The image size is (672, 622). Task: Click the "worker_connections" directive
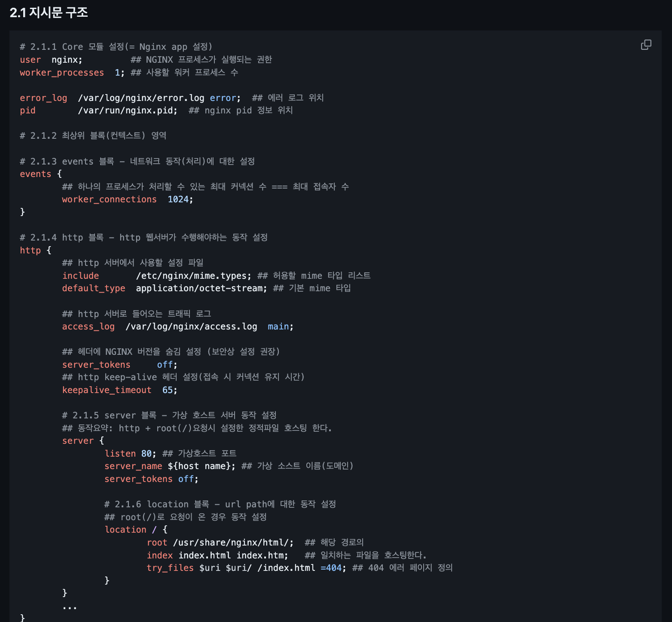[109, 199]
